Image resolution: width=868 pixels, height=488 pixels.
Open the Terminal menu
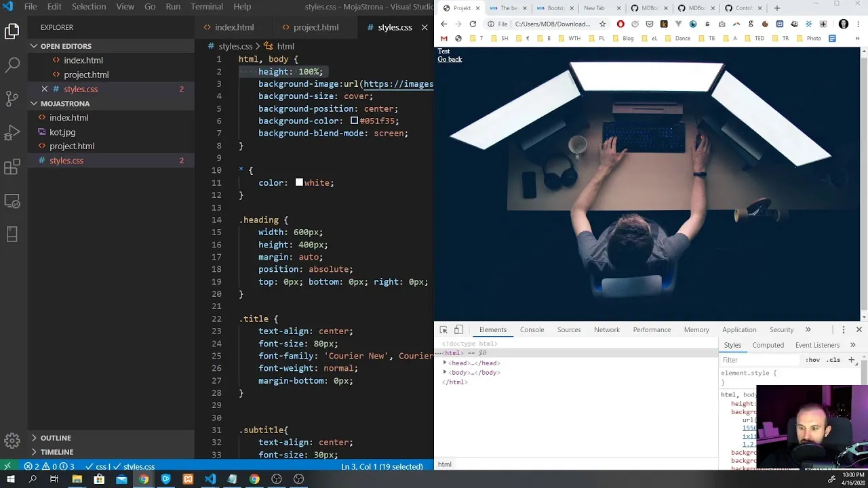(x=207, y=7)
